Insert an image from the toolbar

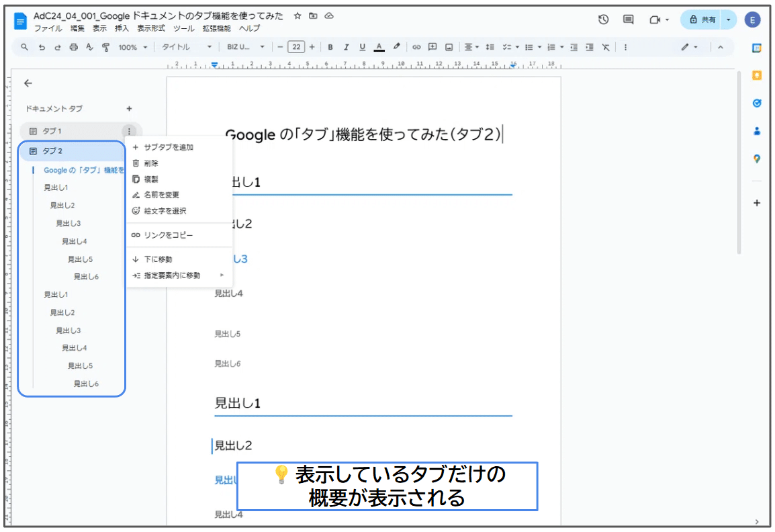[449, 46]
